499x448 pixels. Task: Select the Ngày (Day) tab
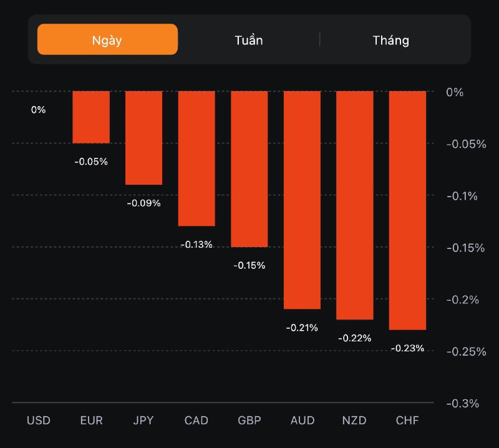[x=107, y=40]
